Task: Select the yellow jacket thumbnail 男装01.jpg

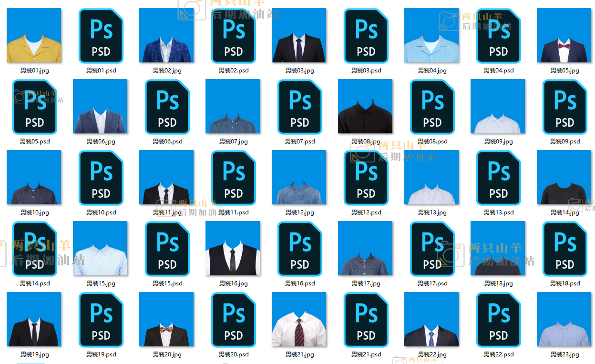Action: pyautogui.click(x=34, y=36)
